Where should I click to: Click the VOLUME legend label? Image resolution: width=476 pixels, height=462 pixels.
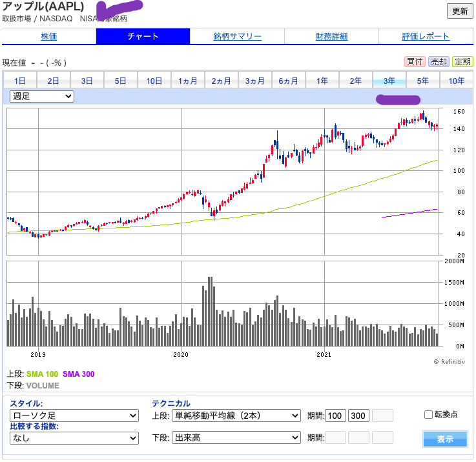point(43,385)
